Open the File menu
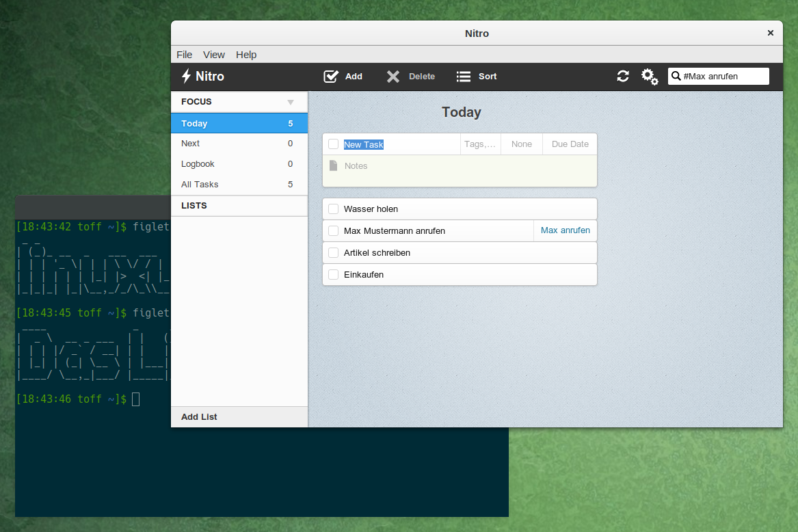Image resolution: width=798 pixels, height=532 pixels. [184, 55]
